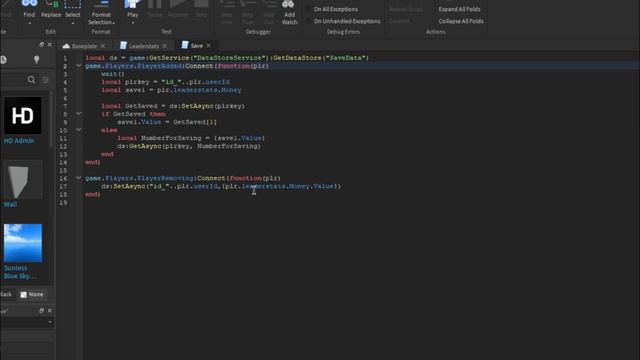This screenshot has height=360, width=640.
Task: Click the Reload Script button
Action: point(406,9)
